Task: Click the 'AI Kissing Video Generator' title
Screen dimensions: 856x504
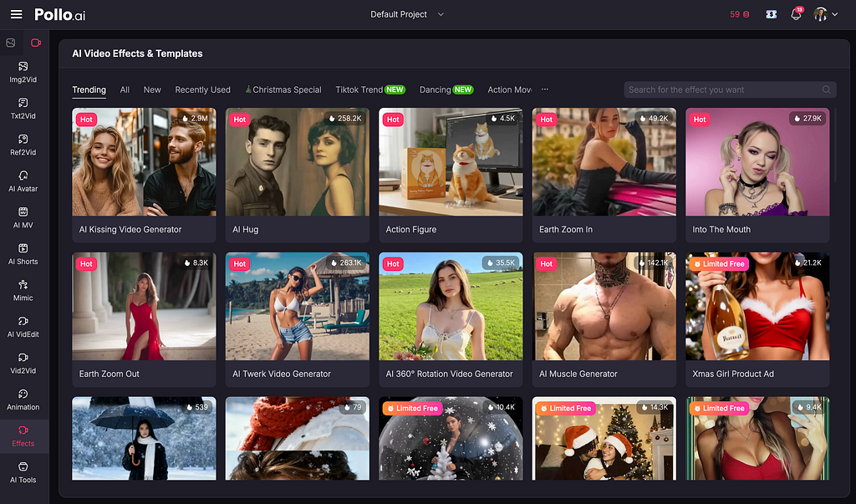Action: [130, 229]
